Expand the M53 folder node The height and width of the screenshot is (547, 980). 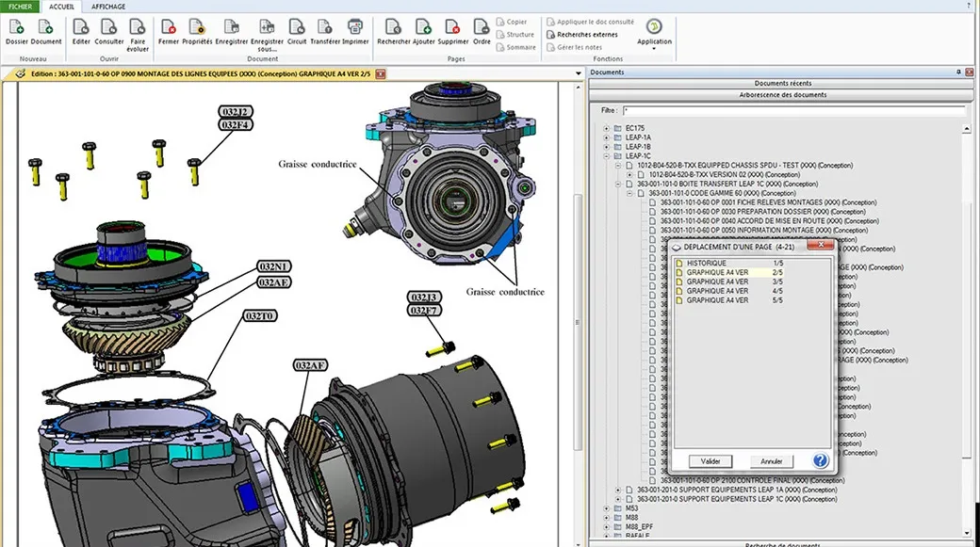pyautogui.click(x=607, y=508)
